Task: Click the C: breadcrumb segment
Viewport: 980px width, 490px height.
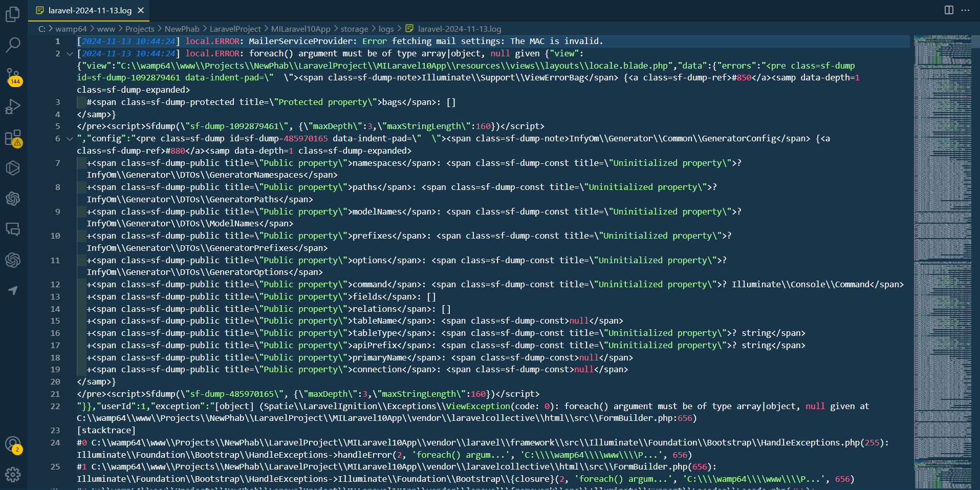Action: pyautogui.click(x=42, y=29)
